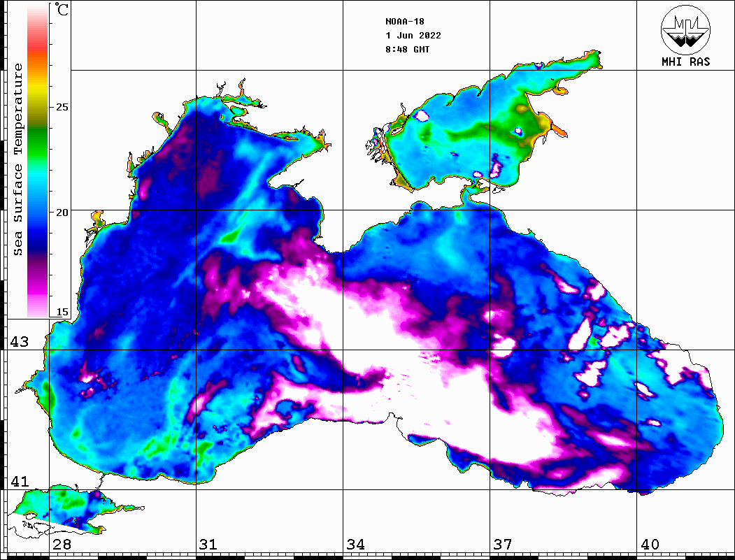
Task: Click the latitude label '41'
Action: tap(20, 481)
